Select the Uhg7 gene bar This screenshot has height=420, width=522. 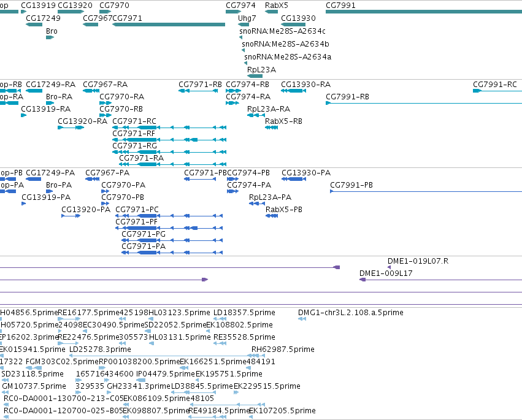point(244,25)
